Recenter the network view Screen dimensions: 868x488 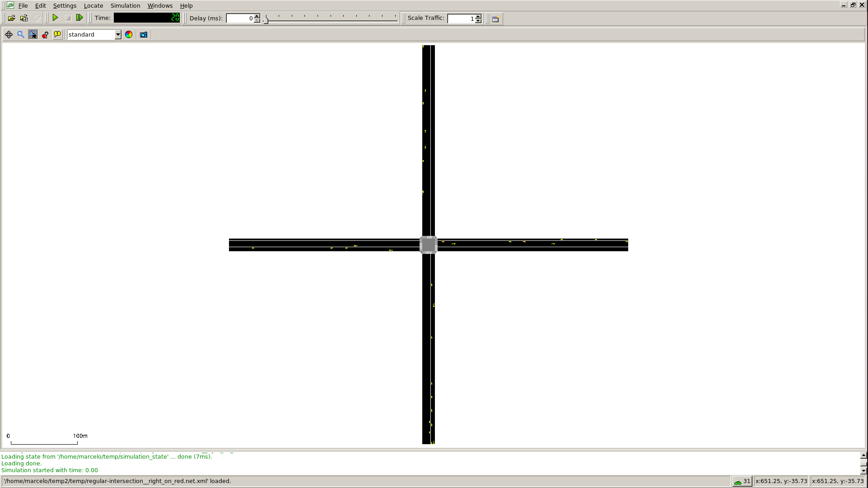9,34
